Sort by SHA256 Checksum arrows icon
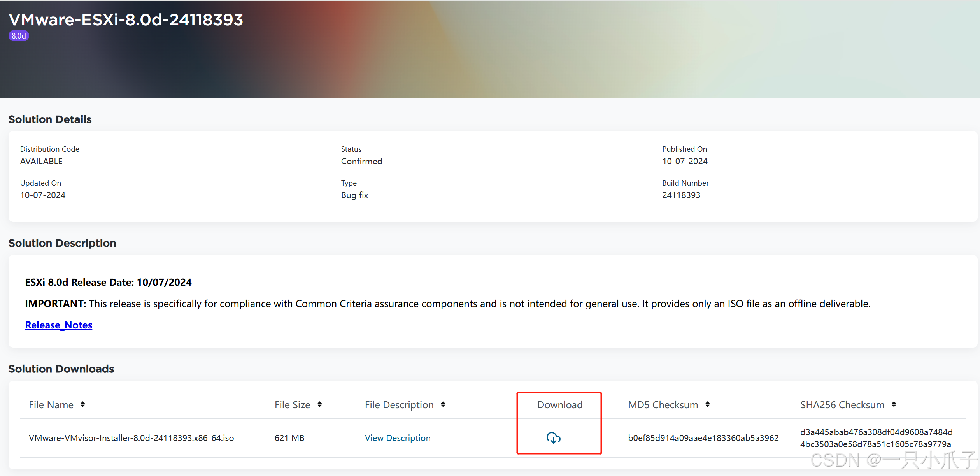980x476 pixels. (x=894, y=404)
